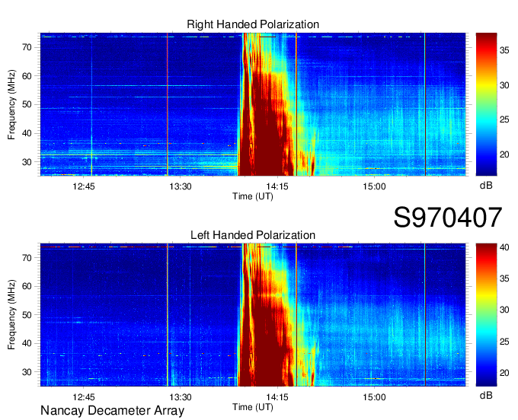Click the 70 MHz tick on the lower plot
Screen dimensions: 518x420
pos(27,258)
